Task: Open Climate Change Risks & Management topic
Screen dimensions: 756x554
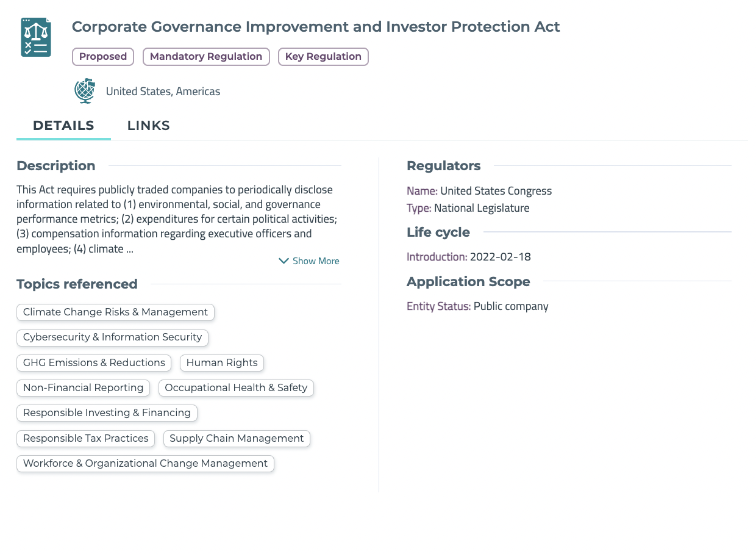Action: (x=115, y=312)
